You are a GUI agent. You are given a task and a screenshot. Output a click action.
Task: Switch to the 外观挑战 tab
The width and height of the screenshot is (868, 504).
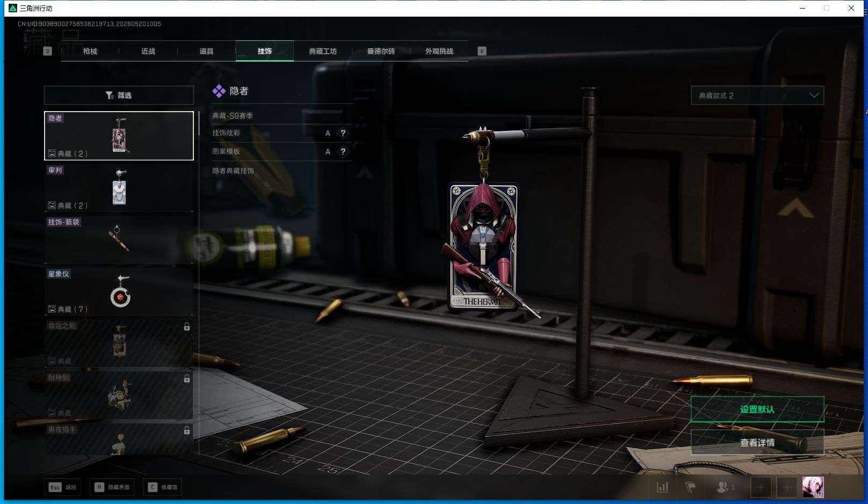pyautogui.click(x=439, y=51)
